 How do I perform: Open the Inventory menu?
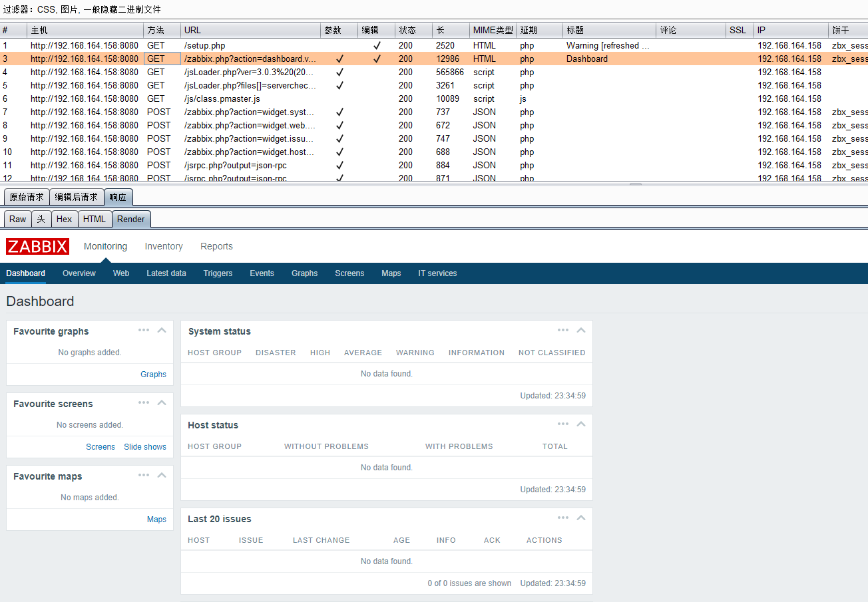(x=163, y=246)
